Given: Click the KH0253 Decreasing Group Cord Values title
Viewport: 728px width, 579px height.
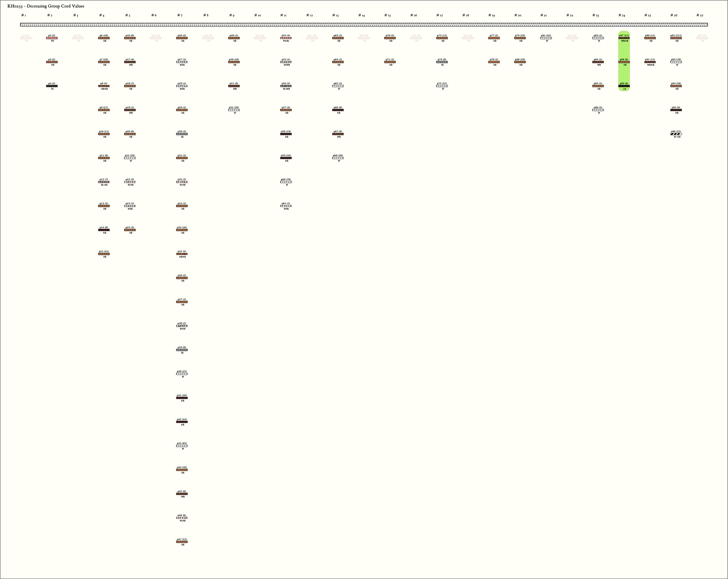Looking at the screenshot, I should 45,6.
